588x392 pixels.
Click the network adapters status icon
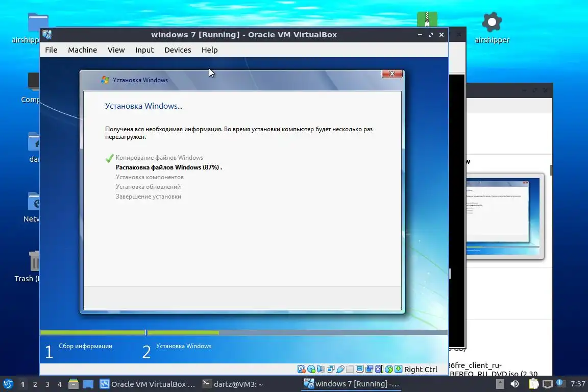(330, 369)
